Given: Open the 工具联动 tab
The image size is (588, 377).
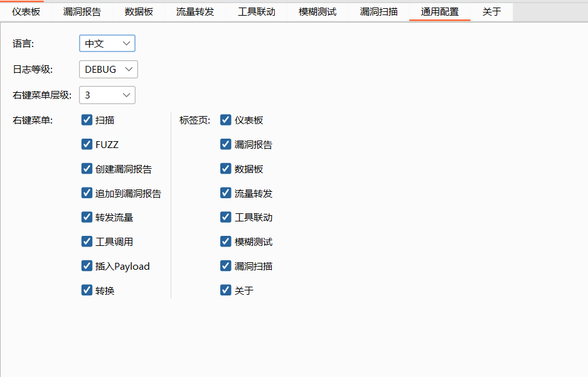Looking at the screenshot, I should pos(256,11).
